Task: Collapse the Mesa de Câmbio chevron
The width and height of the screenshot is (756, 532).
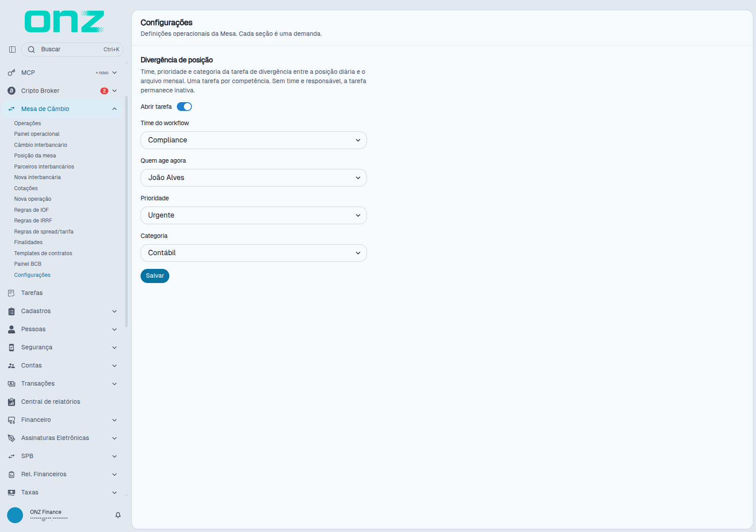Action: pyautogui.click(x=115, y=109)
